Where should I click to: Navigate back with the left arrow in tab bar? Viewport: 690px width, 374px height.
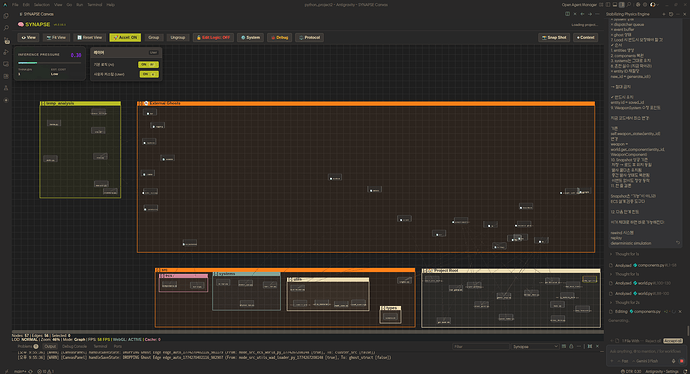click(x=582, y=14)
